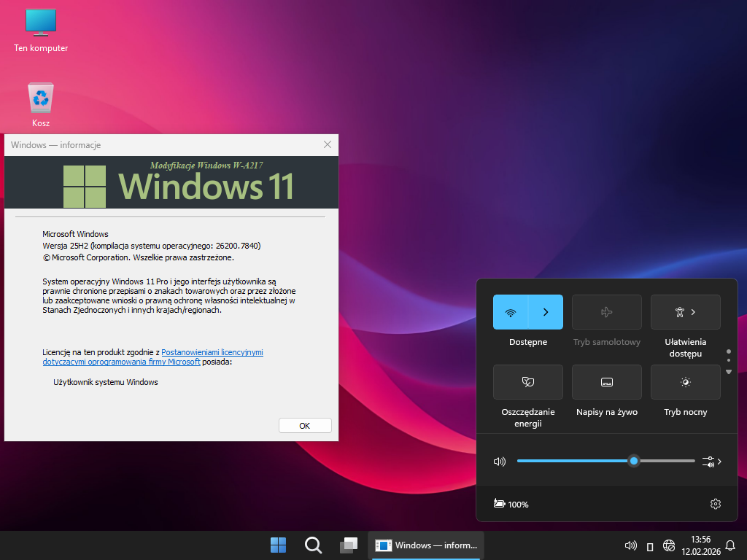Open the notifications bell icon
The image size is (747, 560).
pyautogui.click(x=730, y=545)
